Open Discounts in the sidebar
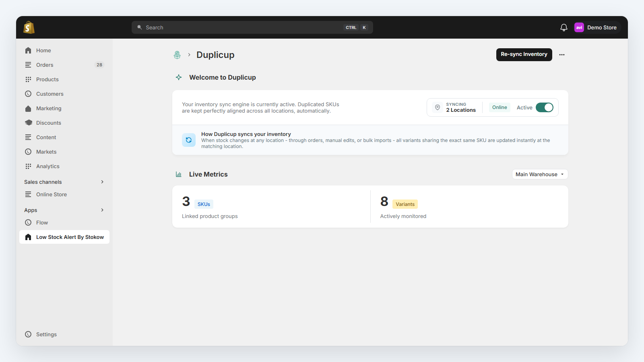This screenshot has height=362, width=644. tap(64, 123)
